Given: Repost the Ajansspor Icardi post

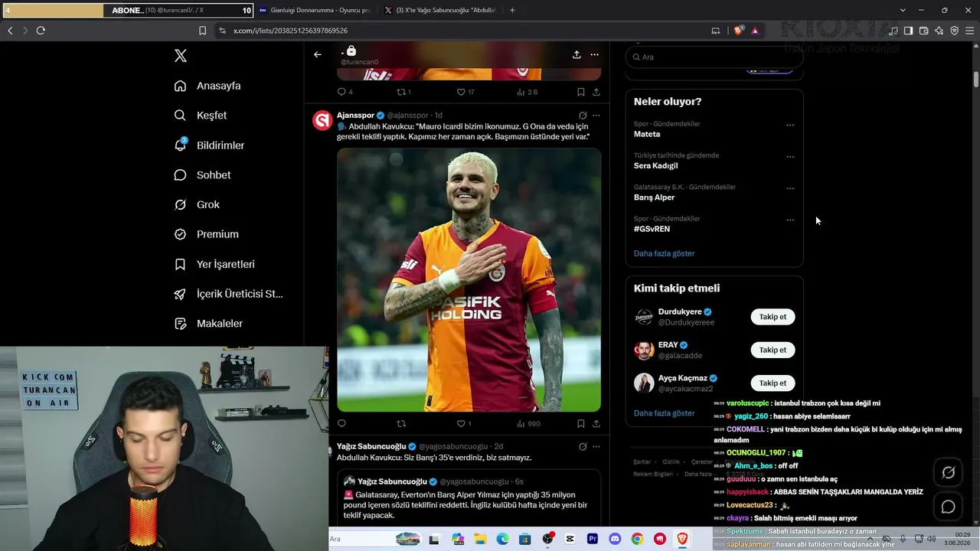Looking at the screenshot, I should pyautogui.click(x=401, y=423).
